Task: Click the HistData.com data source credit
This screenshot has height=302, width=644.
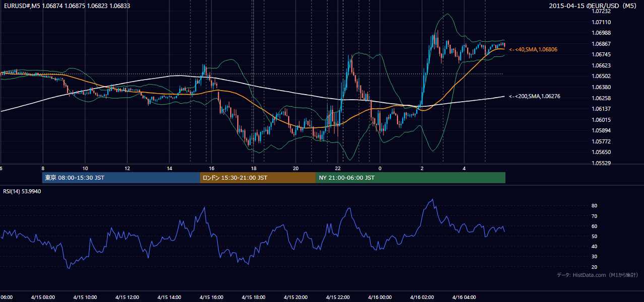Action: (x=598, y=275)
